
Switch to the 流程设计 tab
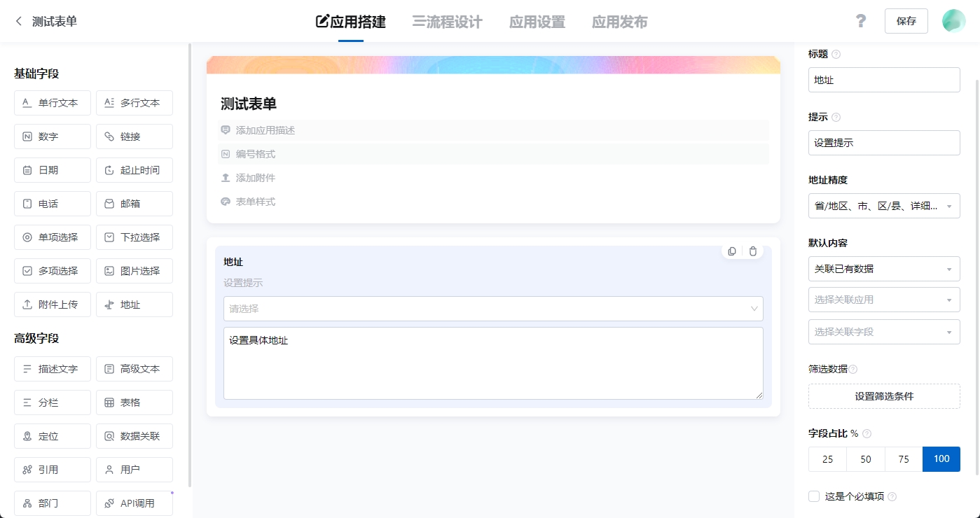point(447,22)
